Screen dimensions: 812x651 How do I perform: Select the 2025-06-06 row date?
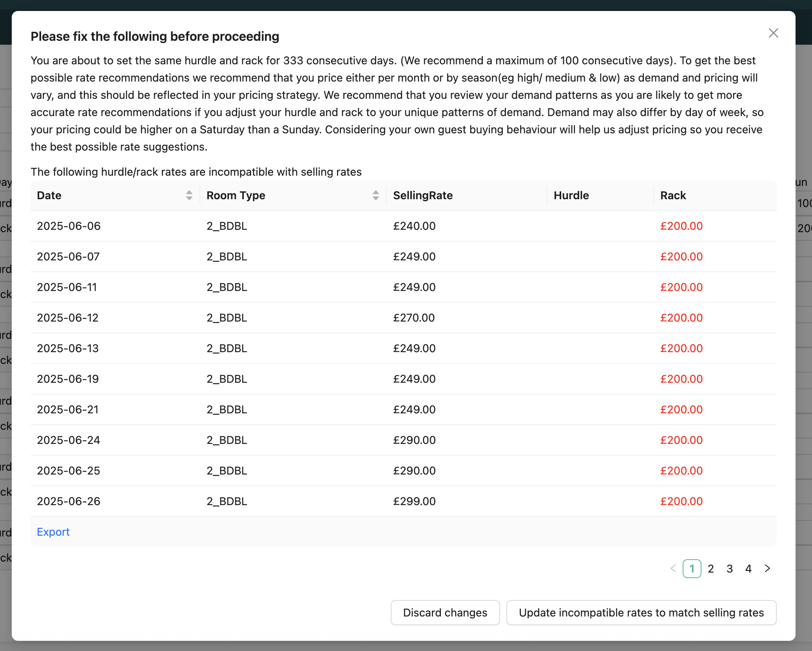click(69, 226)
